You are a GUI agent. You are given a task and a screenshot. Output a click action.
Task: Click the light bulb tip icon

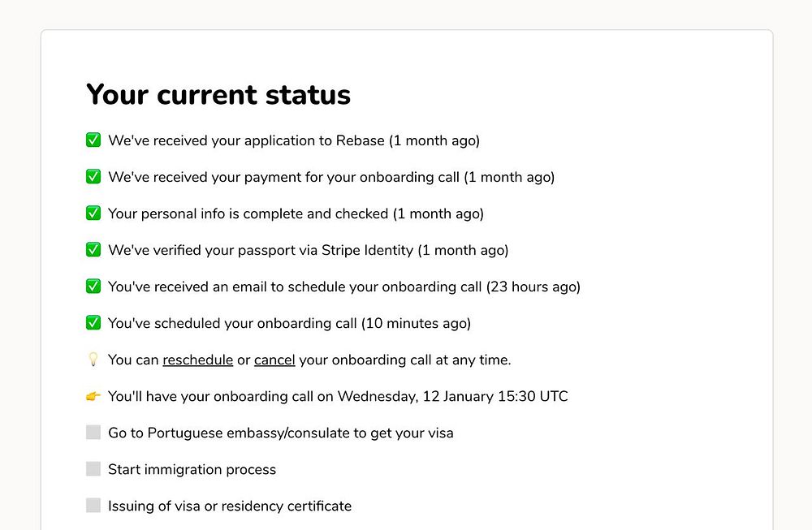pos(93,360)
